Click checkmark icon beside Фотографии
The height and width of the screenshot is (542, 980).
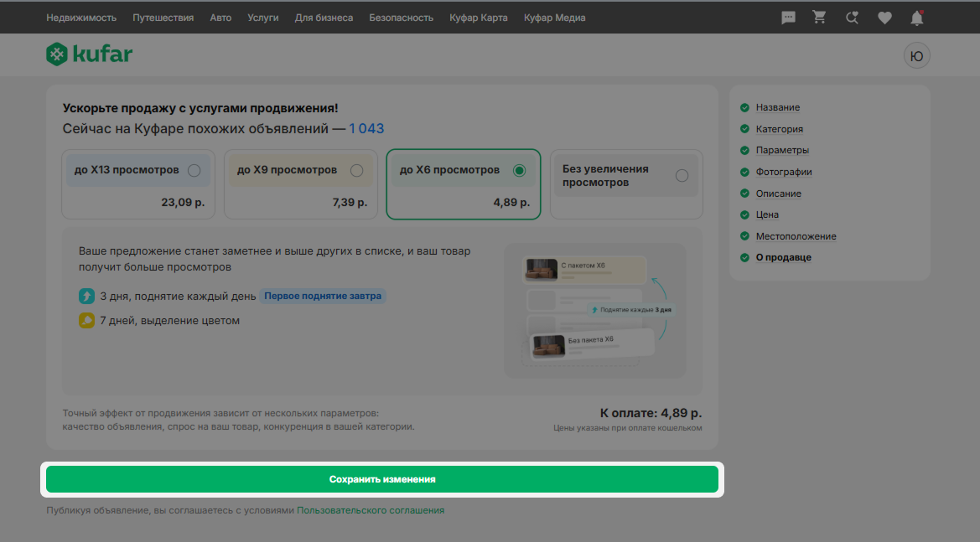pyautogui.click(x=744, y=172)
